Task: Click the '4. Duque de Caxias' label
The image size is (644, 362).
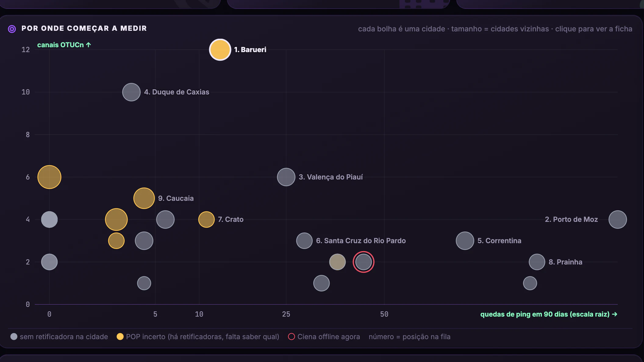Action: tap(177, 92)
